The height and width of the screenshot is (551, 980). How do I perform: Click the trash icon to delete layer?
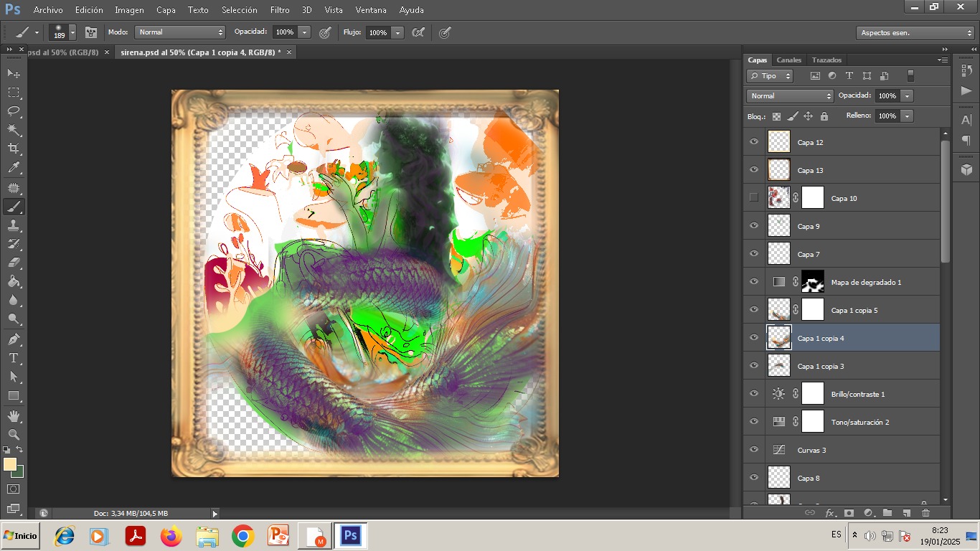coord(925,513)
